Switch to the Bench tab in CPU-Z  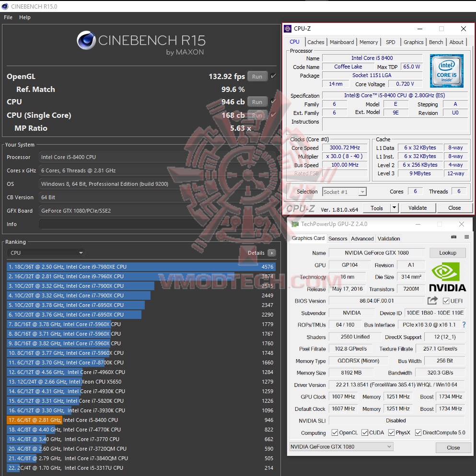[x=436, y=42]
